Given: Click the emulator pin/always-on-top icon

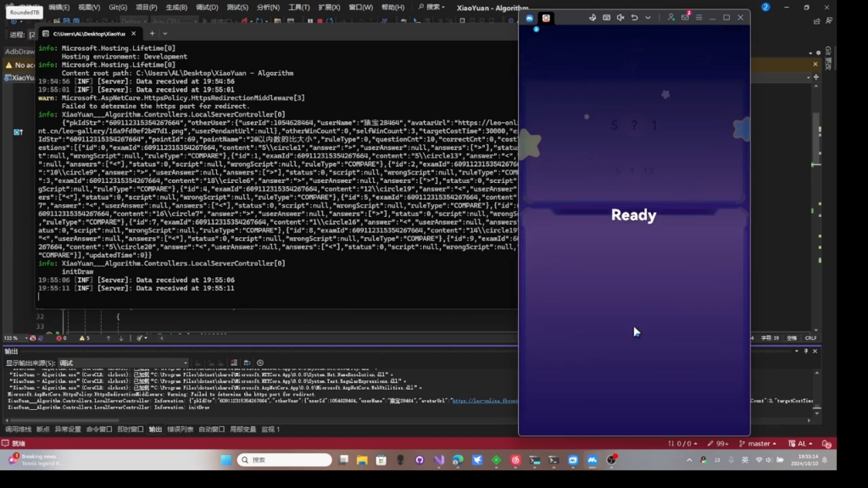Looking at the screenshot, I should (x=593, y=18).
